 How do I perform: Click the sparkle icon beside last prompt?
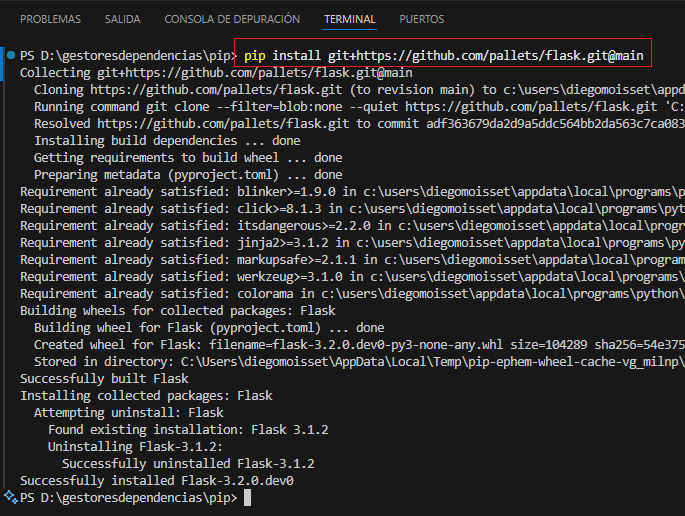pyautogui.click(x=9, y=497)
